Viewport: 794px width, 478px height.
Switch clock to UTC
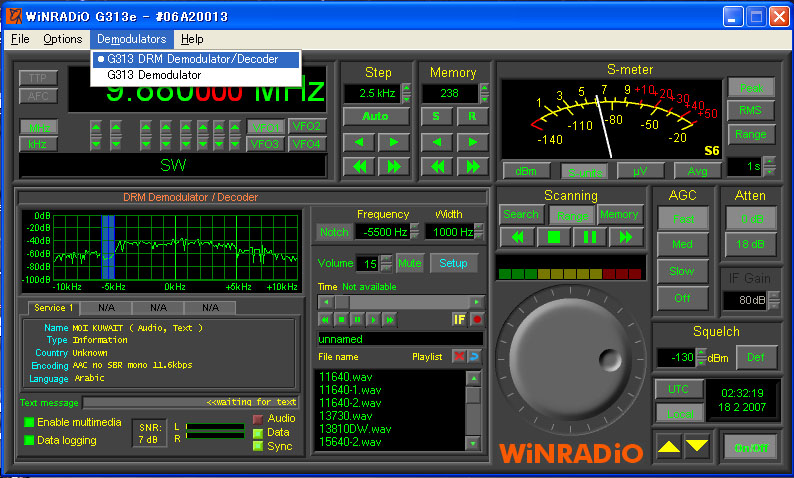coord(678,389)
